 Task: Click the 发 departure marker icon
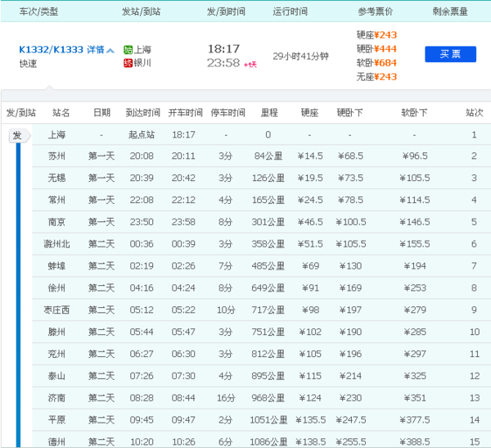(20, 135)
